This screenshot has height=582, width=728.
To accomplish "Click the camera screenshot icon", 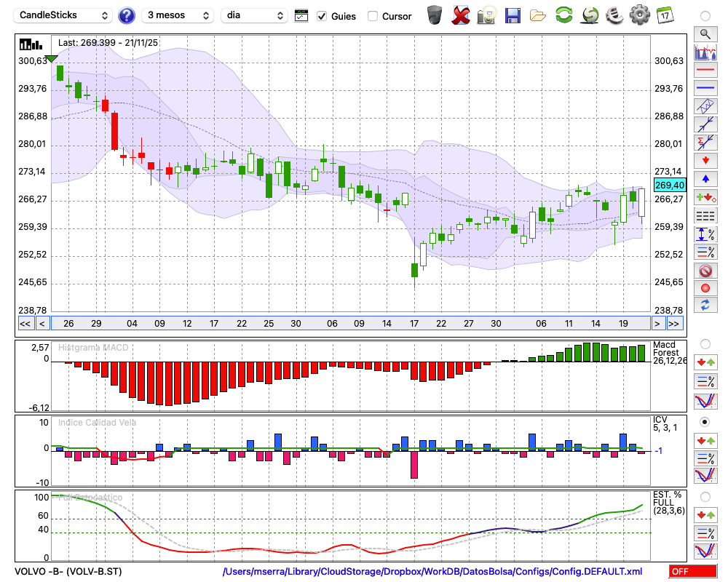I will click(486, 15).
